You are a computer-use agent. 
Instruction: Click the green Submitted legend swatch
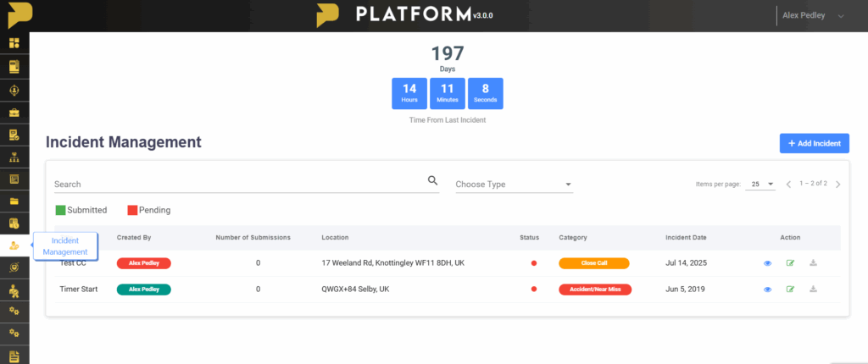[x=60, y=210]
